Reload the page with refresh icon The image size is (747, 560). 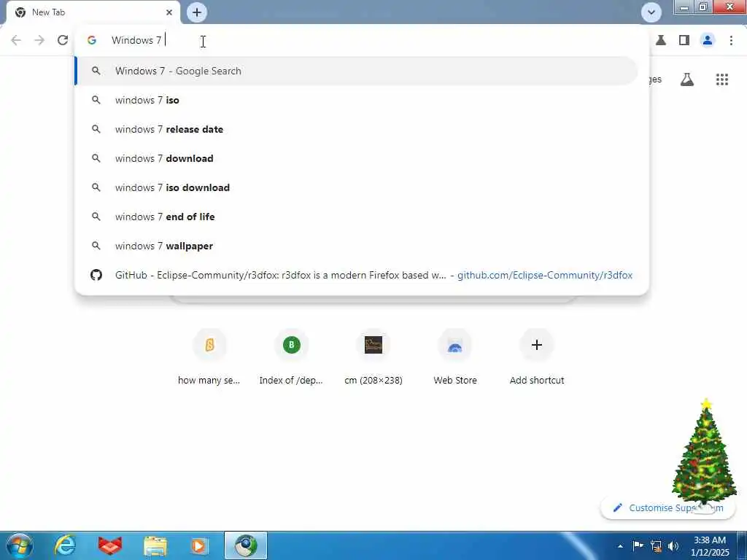pos(63,41)
